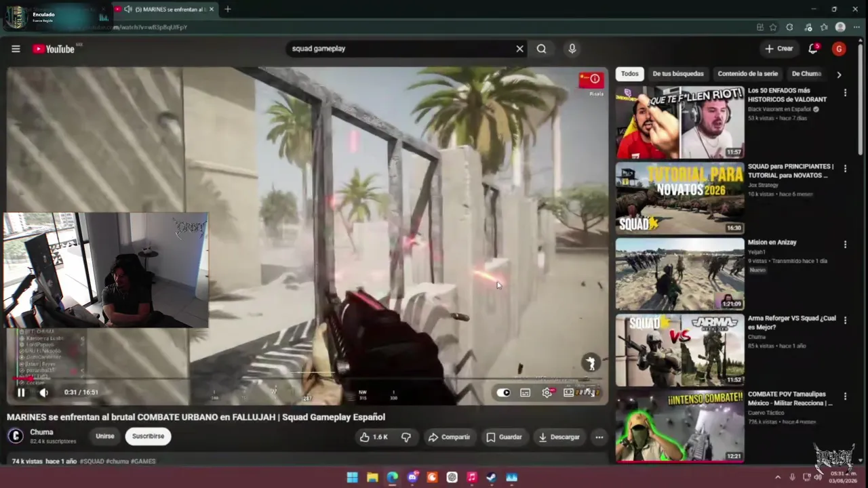Open options for Arma Reforger VS Squad
868x488 pixels.
pyautogui.click(x=845, y=321)
